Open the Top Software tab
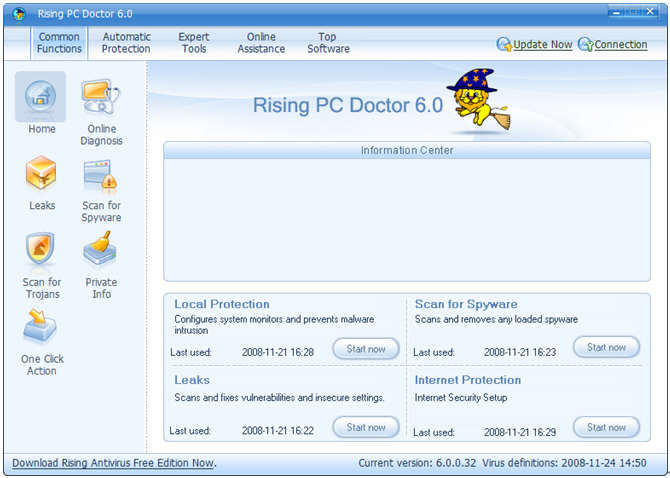This screenshot has height=478, width=670. click(328, 43)
